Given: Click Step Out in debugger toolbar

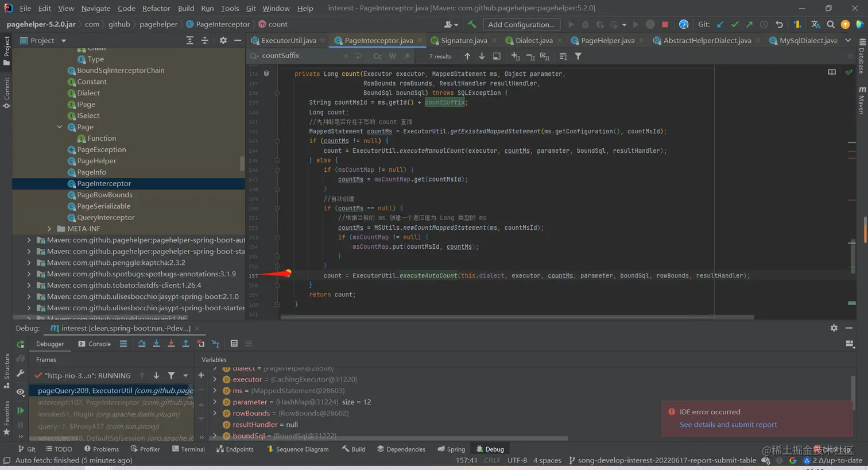Looking at the screenshot, I should [185, 344].
